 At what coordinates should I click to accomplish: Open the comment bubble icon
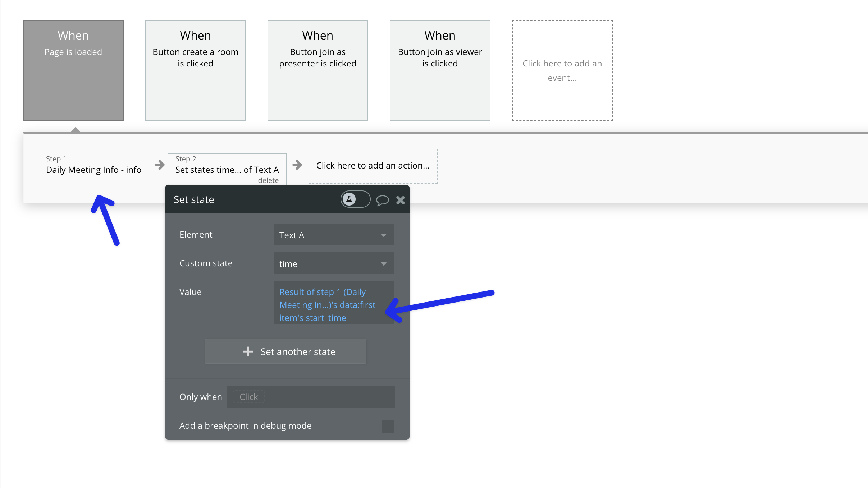[x=382, y=200]
